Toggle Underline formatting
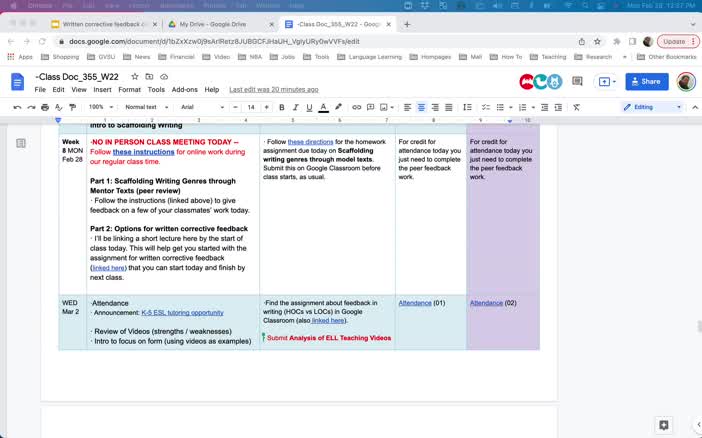Image resolution: width=702 pixels, height=438 pixels. pyautogui.click(x=309, y=107)
